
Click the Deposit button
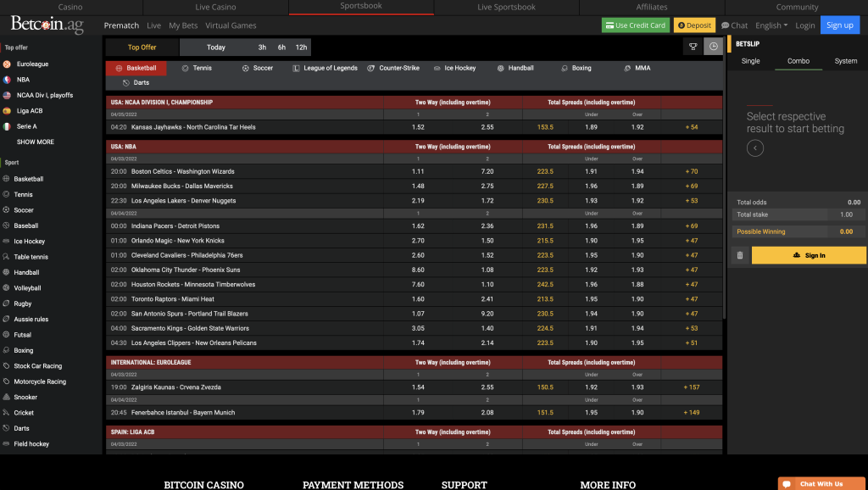click(x=694, y=25)
